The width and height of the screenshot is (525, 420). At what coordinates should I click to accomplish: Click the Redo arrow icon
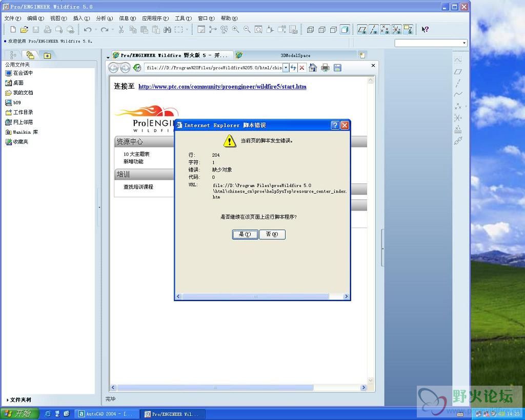coord(105,29)
